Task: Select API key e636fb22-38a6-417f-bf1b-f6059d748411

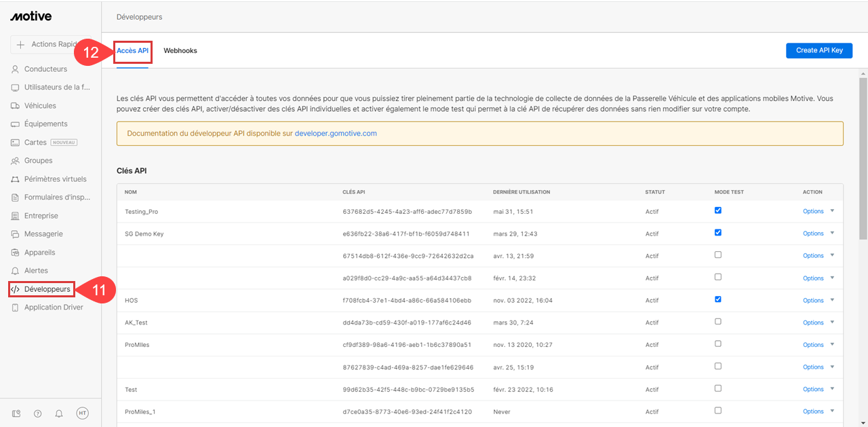Action: pyautogui.click(x=406, y=234)
